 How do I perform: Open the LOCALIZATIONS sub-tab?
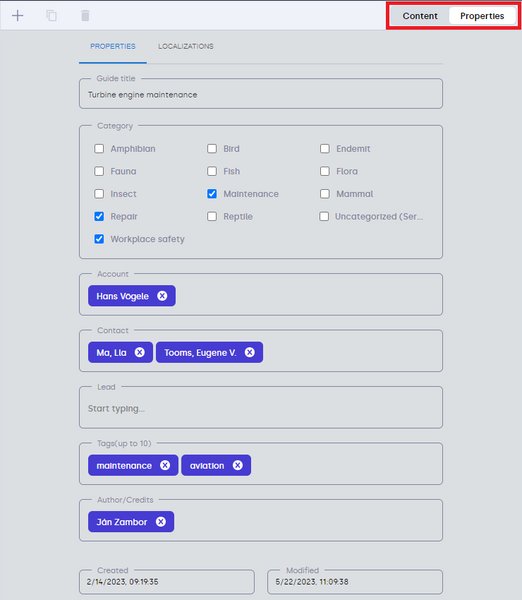point(186,46)
